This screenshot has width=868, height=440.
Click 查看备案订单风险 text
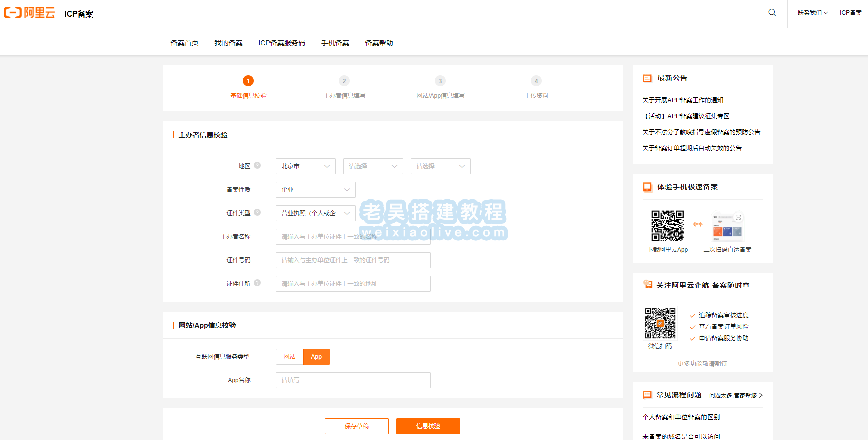[x=724, y=327]
